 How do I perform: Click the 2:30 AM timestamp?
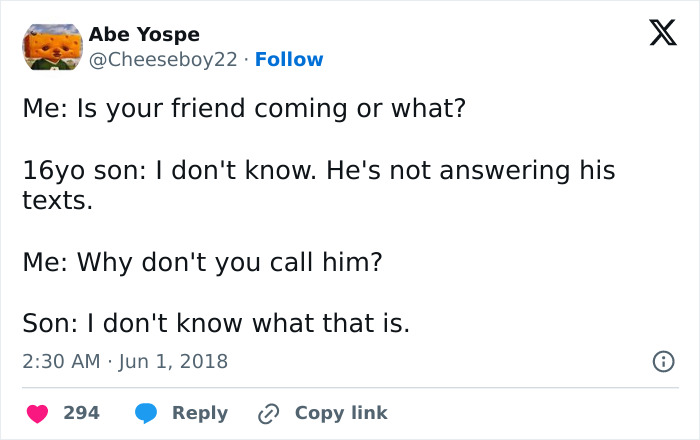(60, 361)
